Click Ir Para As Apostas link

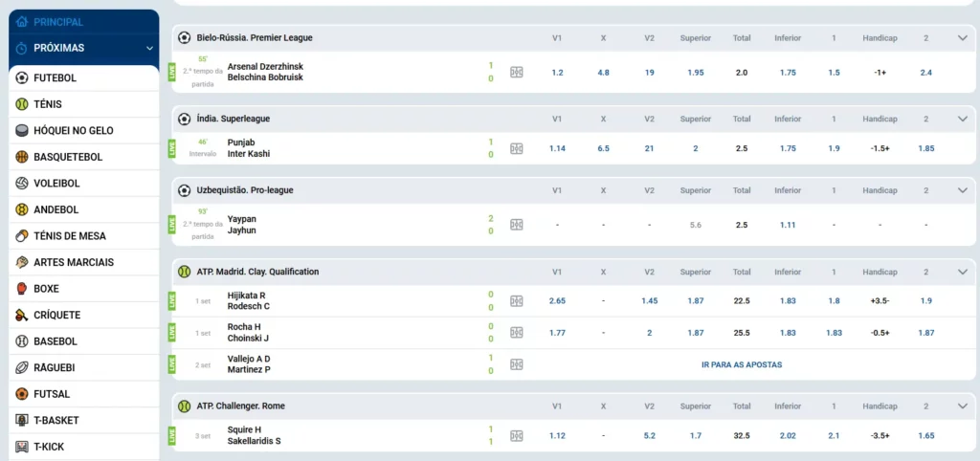(742, 364)
